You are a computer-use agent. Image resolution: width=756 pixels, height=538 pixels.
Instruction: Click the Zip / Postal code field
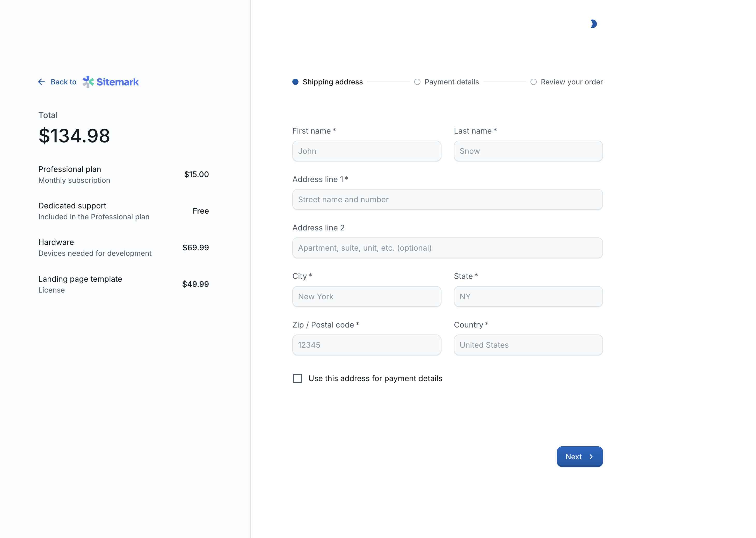(x=366, y=345)
